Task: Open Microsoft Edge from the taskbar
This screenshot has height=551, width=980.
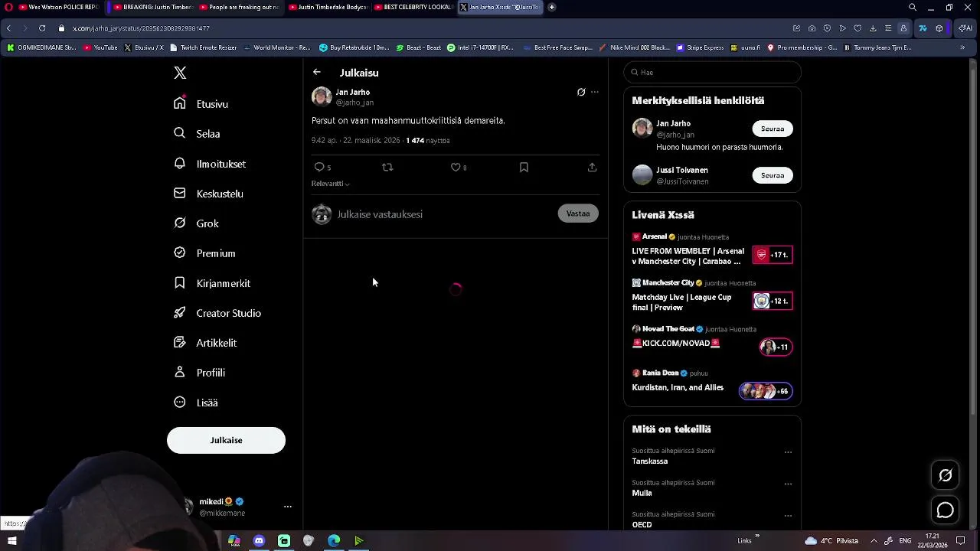Action: 334,541
